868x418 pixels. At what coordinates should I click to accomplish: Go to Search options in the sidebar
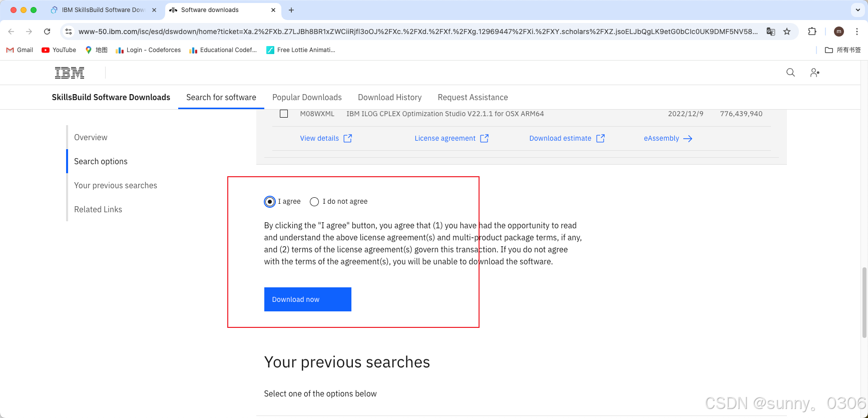101,161
